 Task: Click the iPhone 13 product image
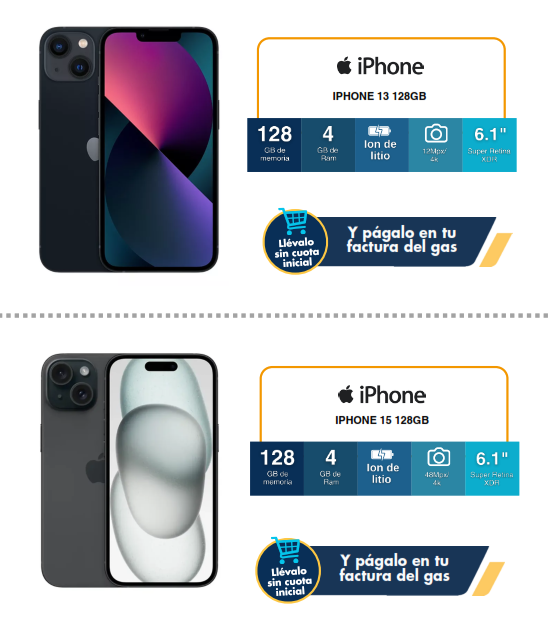point(129,149)
